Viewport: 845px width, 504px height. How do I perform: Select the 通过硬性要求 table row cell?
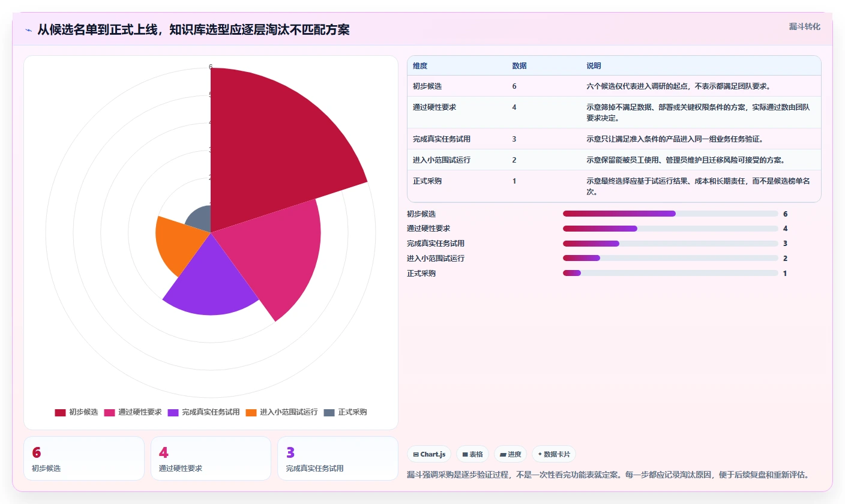click(435, 107)
